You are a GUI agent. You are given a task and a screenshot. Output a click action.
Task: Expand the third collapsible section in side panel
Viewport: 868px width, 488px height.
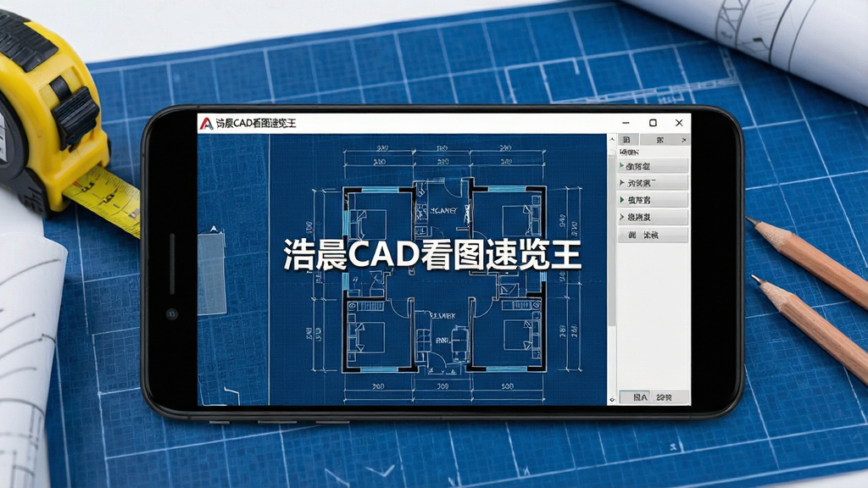tap(654, 200)
